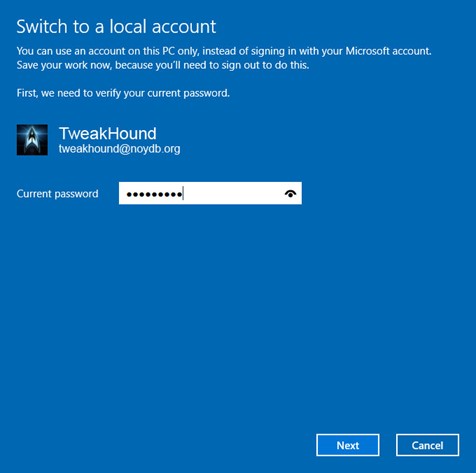Click the TweakHound account name

click(x=108, y=134)
